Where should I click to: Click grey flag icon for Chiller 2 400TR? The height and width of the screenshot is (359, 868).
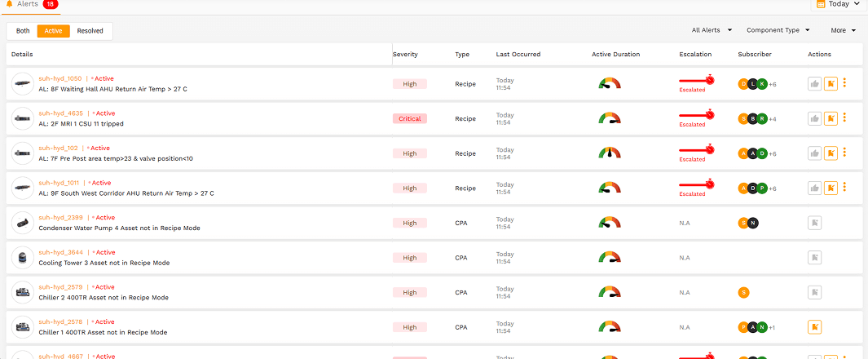(814, 293)
